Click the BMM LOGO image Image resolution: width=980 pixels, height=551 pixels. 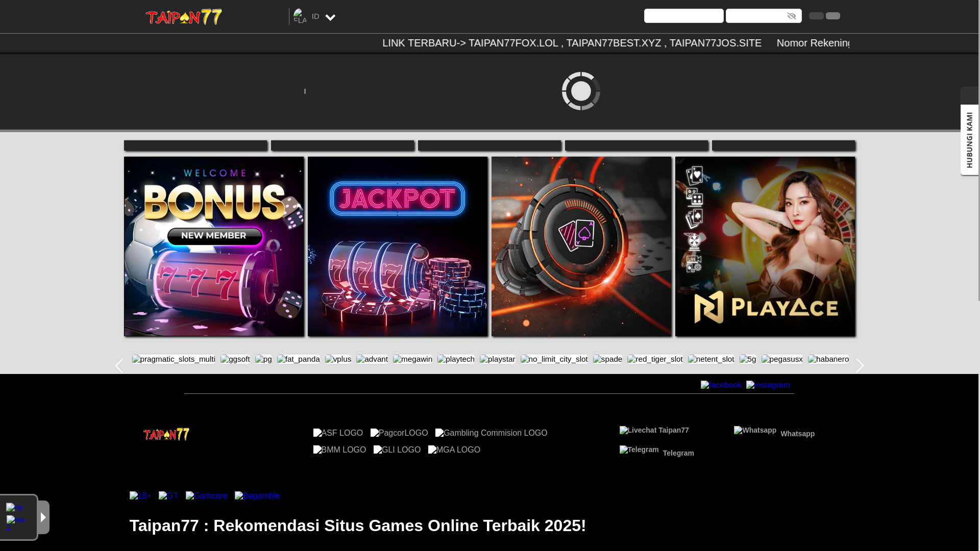(x=339, y=450)
